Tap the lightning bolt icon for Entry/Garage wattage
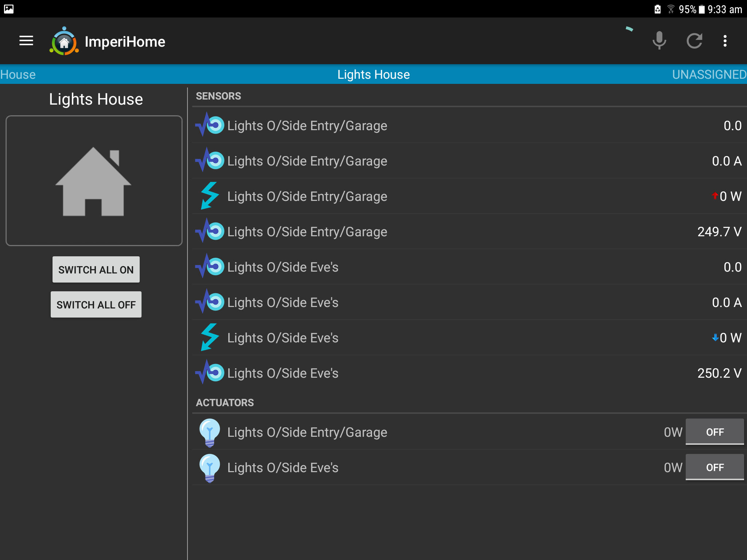 click(209, 196)
